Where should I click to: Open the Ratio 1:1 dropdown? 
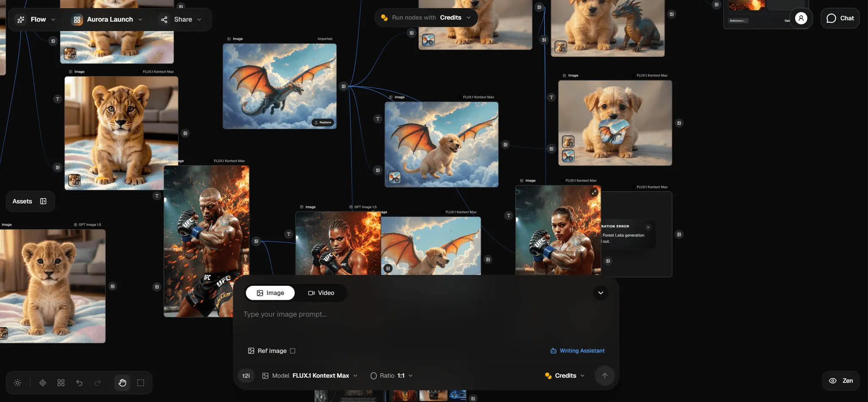[392, 376]
